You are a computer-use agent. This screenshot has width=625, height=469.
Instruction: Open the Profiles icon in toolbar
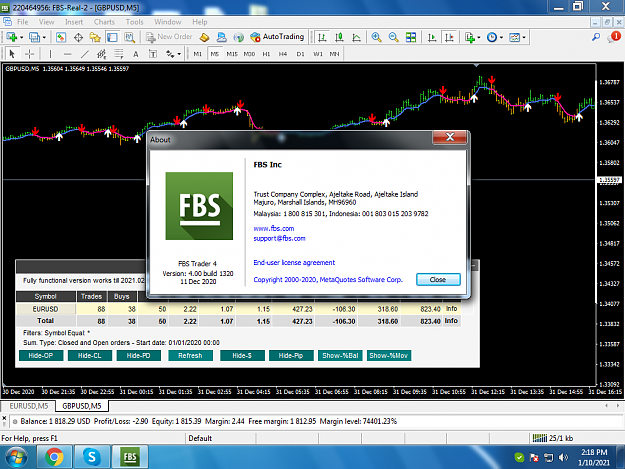pos(34,37)
